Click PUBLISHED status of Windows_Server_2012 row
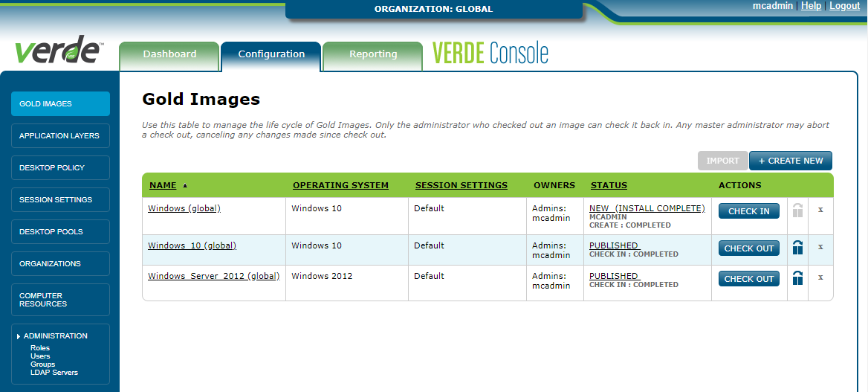Image resolution: width=868 pixels, height=392 pixels. (614, 275)
